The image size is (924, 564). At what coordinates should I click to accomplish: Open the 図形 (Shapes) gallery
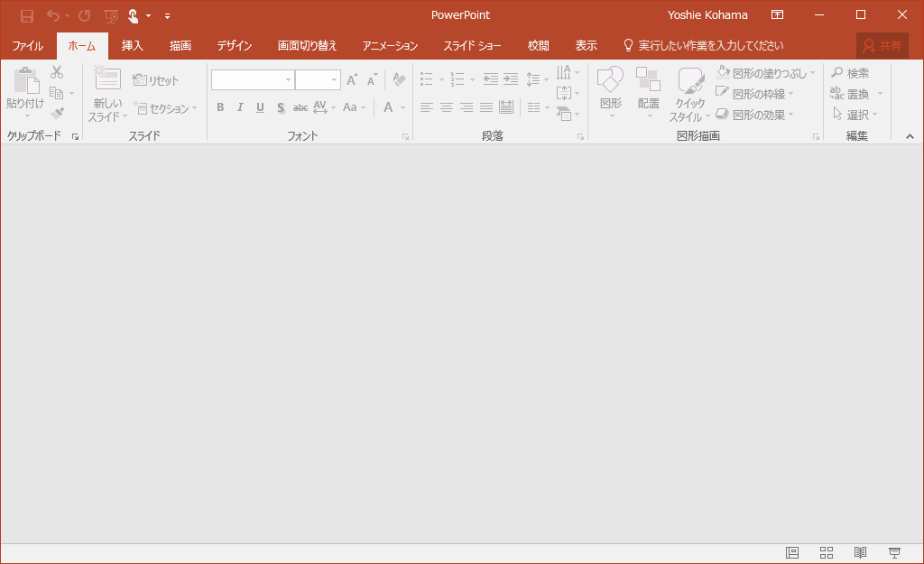(x=611, y=93)
